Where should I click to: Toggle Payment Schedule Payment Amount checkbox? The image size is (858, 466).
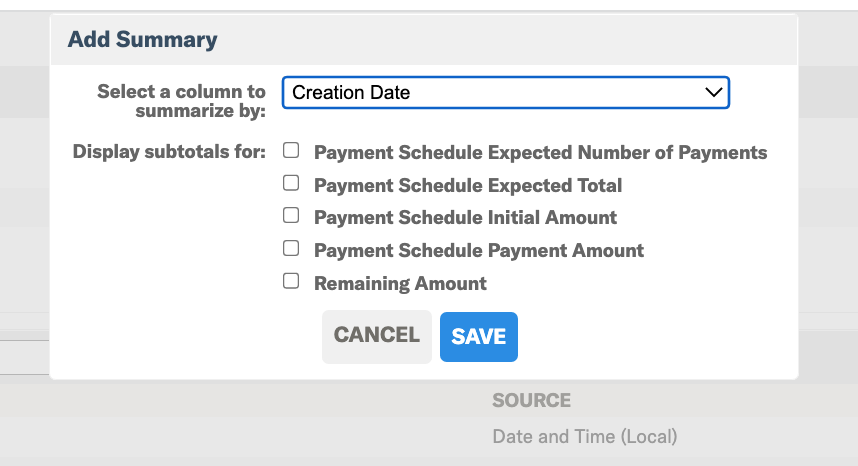pyautogui.click(x=291, y=248)
